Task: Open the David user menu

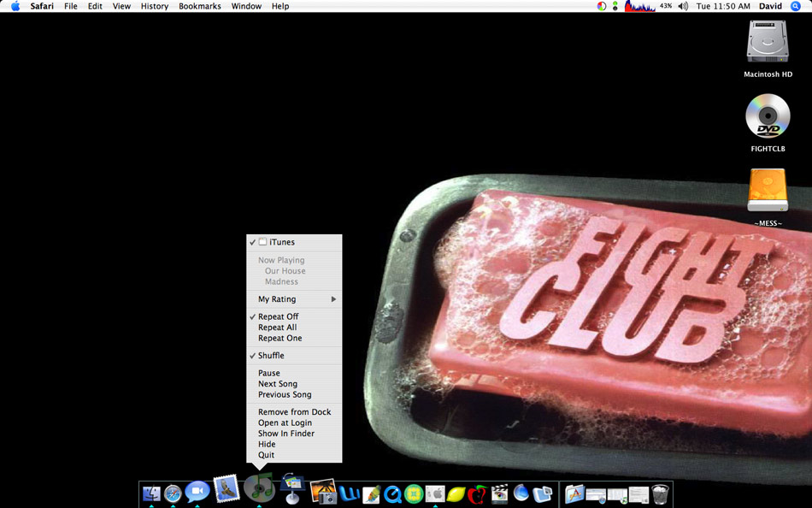Action: pos(771,6)
